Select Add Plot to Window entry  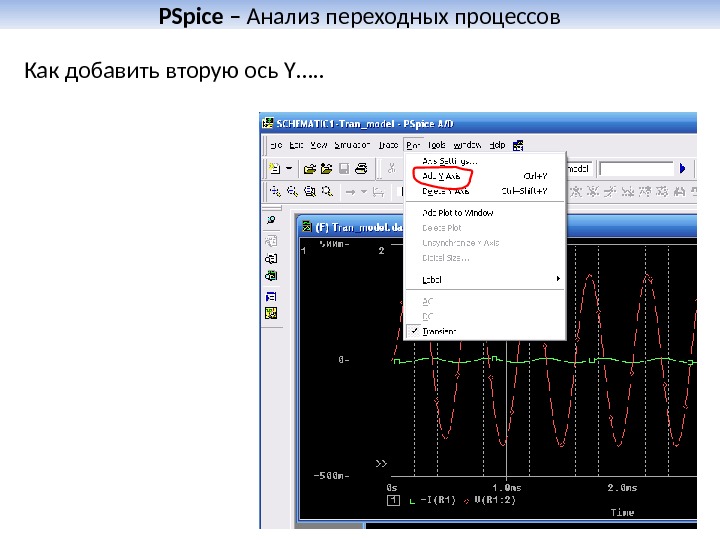coord(484,213)
